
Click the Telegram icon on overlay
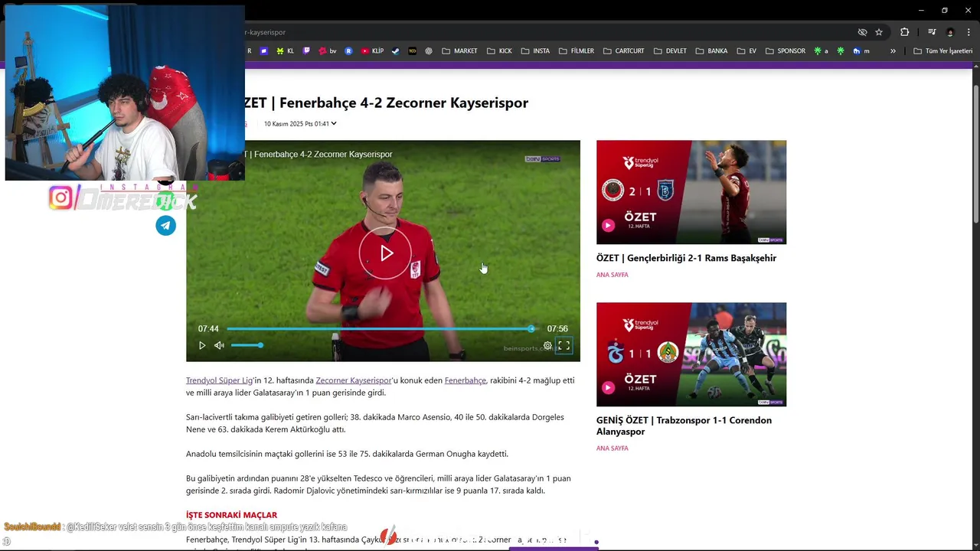pos(166,226)
